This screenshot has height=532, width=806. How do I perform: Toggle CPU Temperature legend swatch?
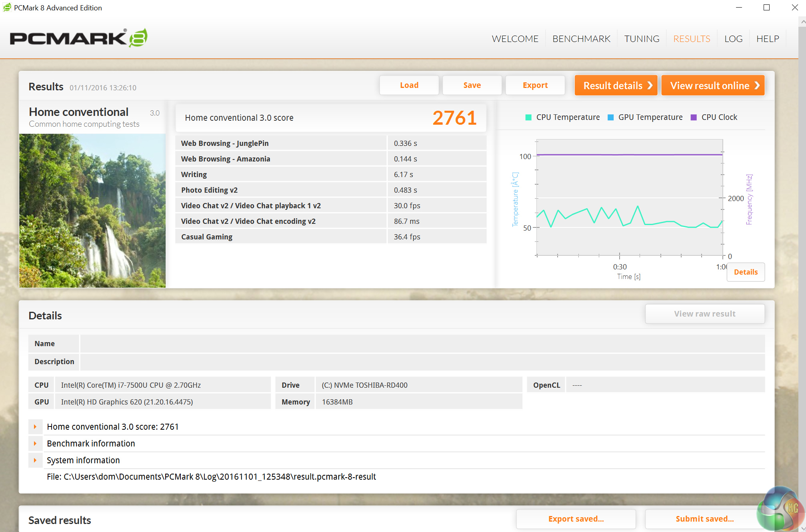click(x=528, y=117)
